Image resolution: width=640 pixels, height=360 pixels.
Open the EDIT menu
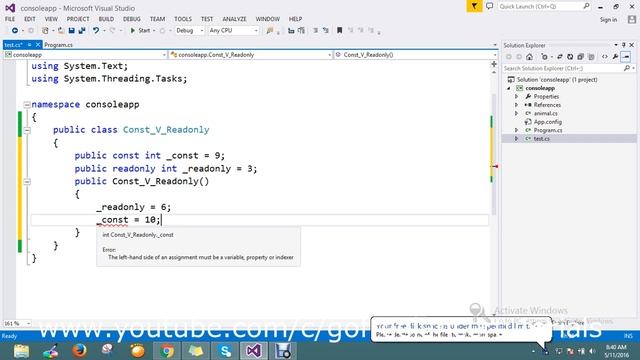pyautogui.click(x=30, y=19)
